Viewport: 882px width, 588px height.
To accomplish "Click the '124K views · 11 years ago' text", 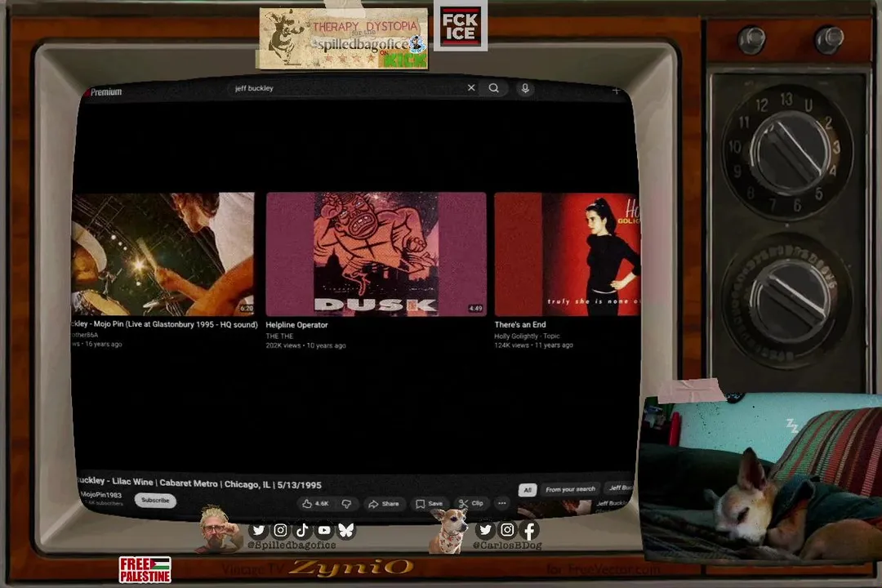I will pyautogui.click(x=533, y=345).
